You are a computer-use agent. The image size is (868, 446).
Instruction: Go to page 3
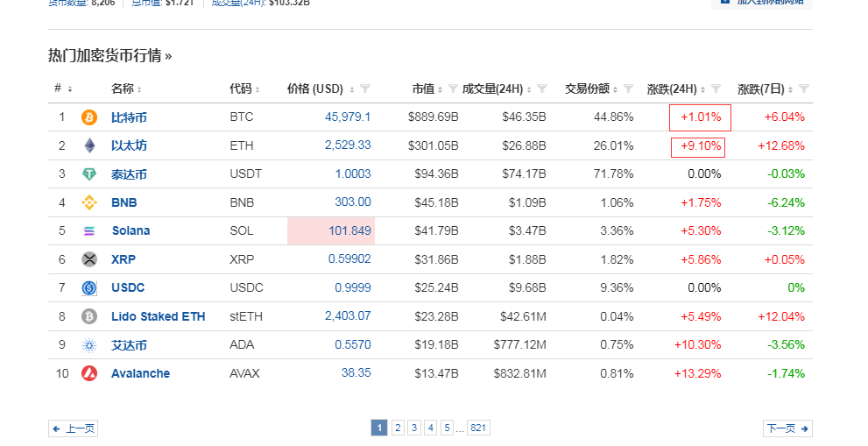pyautogui.click(x=414, y=428)
